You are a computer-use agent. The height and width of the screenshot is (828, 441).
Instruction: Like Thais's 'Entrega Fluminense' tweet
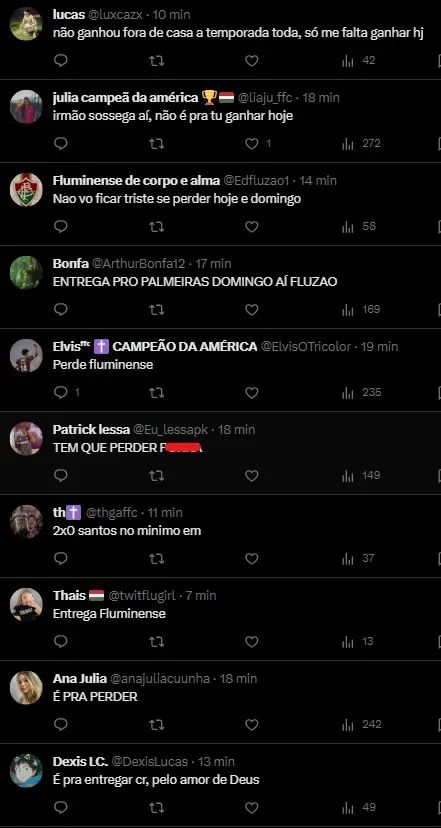coord(252,641)
